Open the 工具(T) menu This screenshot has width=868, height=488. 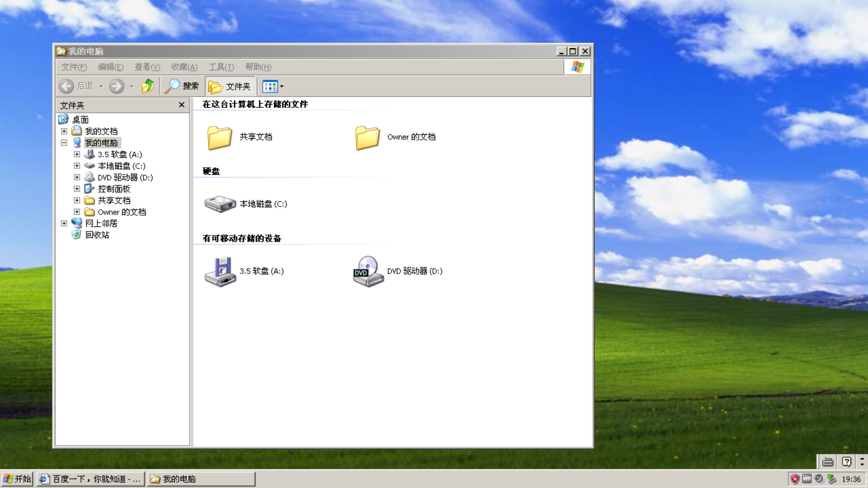tap(221, 67)
